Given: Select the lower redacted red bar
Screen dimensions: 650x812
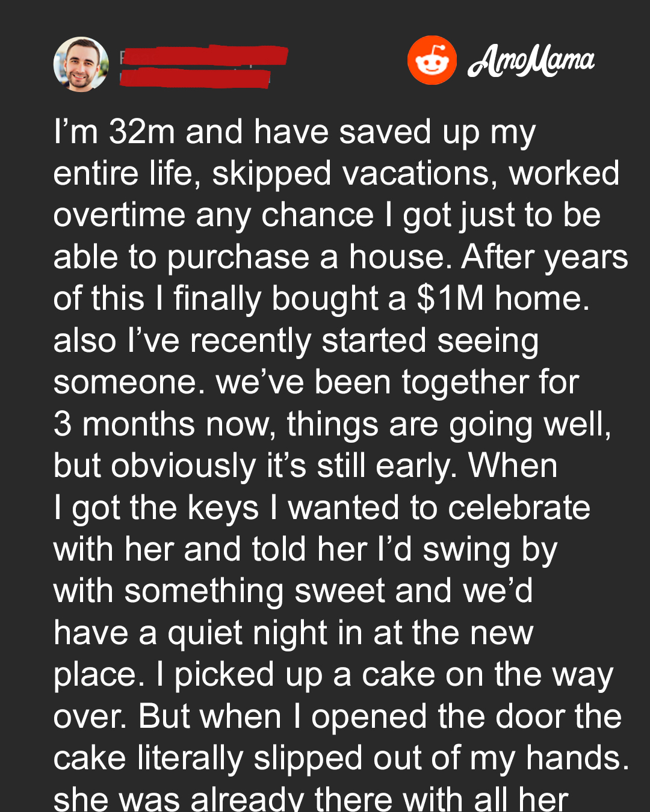Looking at the screenshot, I should pyautogui.click(x=195, y=79).
